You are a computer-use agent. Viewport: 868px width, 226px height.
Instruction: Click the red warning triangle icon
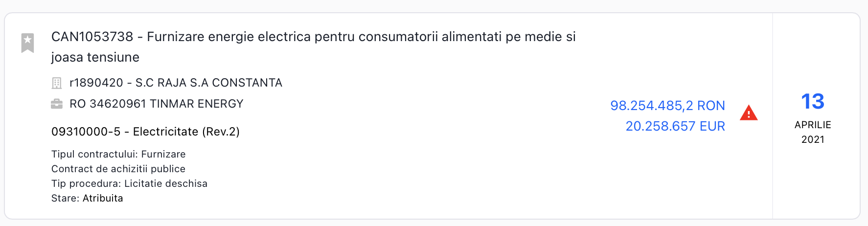(x=748, y=113)
